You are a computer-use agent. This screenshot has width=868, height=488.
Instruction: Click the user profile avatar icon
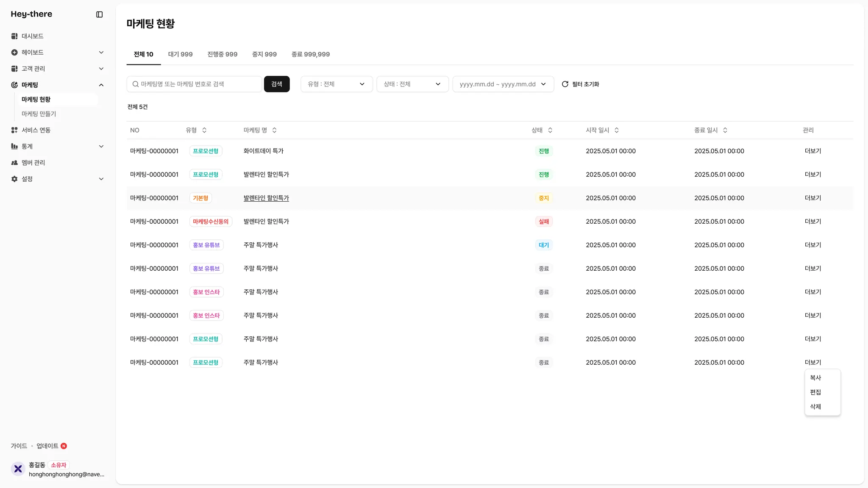18,469
